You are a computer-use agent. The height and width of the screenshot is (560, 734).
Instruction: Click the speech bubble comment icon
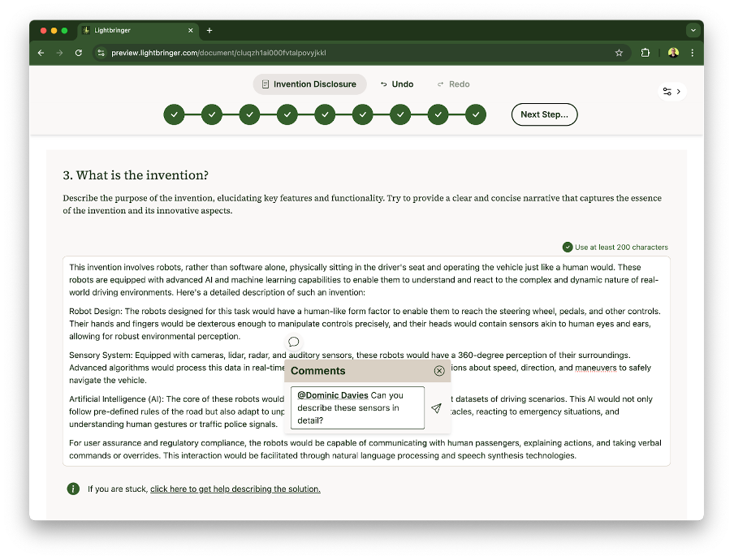[x=293, y=342]
